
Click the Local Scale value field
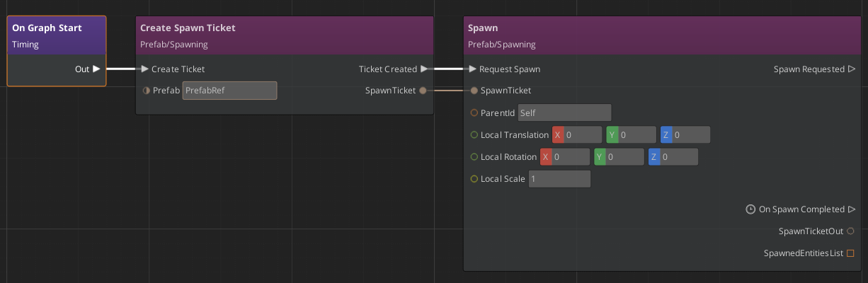click(559, 179)
